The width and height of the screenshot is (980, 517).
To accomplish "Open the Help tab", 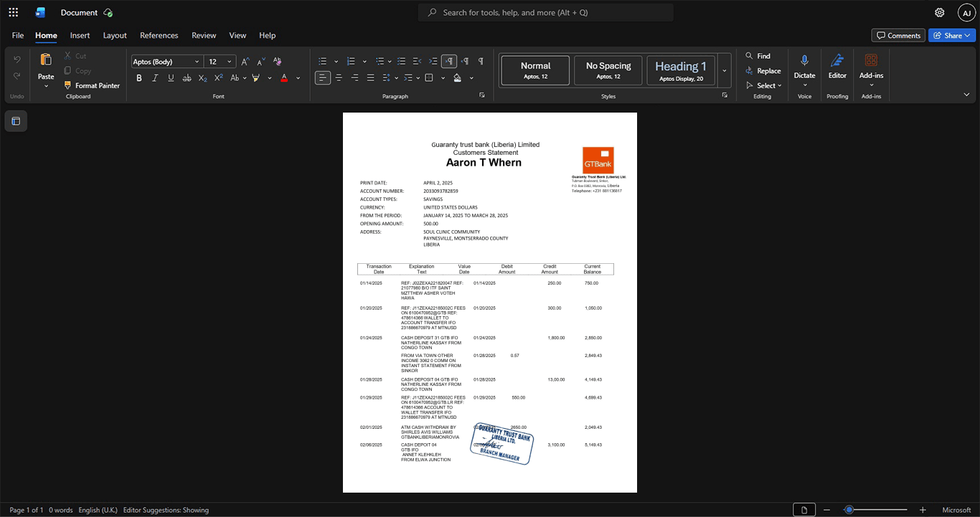I will 267,35.
